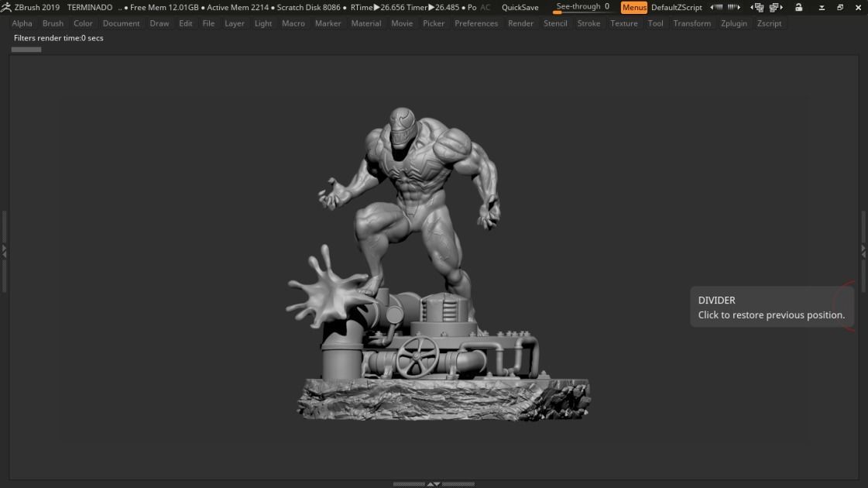Open the Texture menu

coord(624,23)
